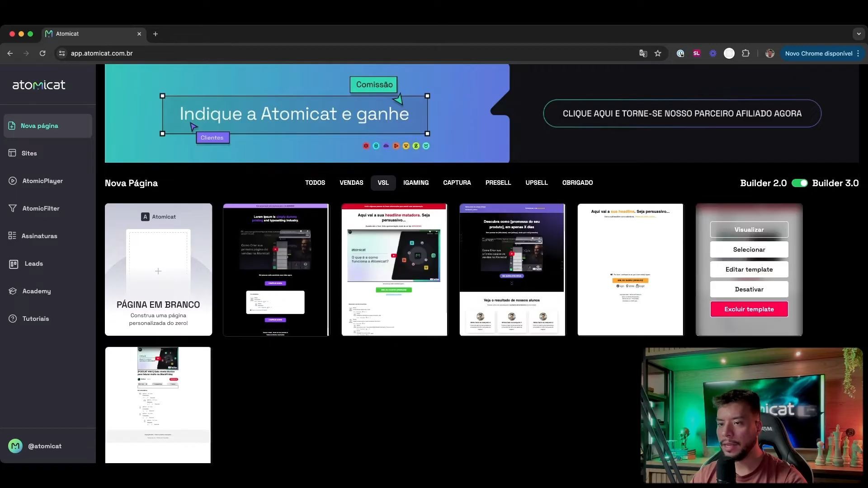Close the Atomicat browser tab
The height and width of the screenshot is (488, 868).
[139, 34]
